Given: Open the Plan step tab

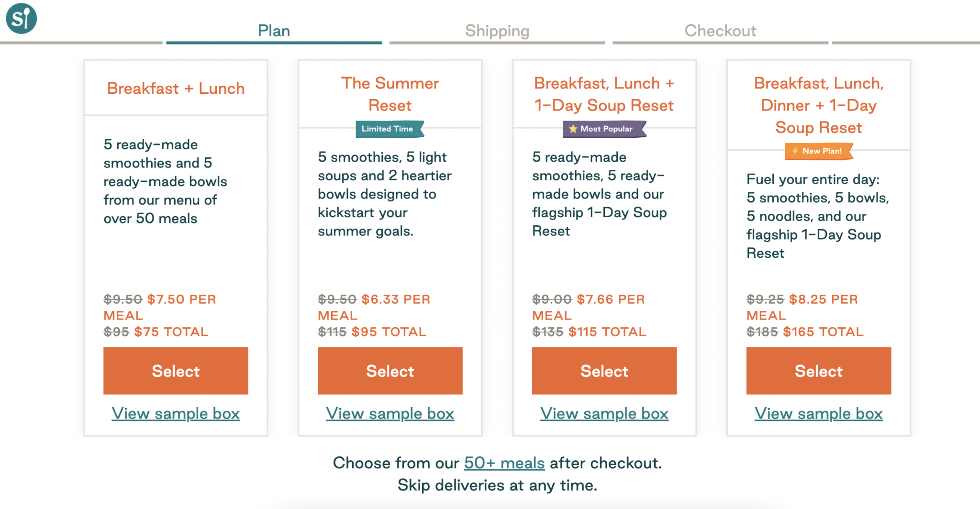Looking at the screenshot, I should point(274,31).
